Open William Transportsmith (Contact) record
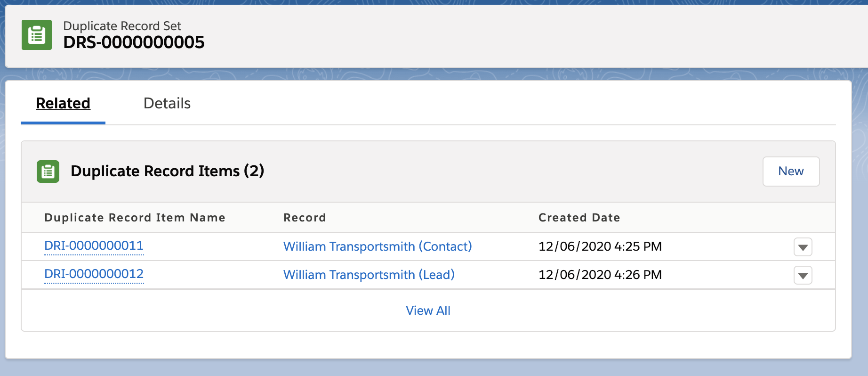Image resolution: width=868 pixels, height=376 pixels. pos(377,246)
